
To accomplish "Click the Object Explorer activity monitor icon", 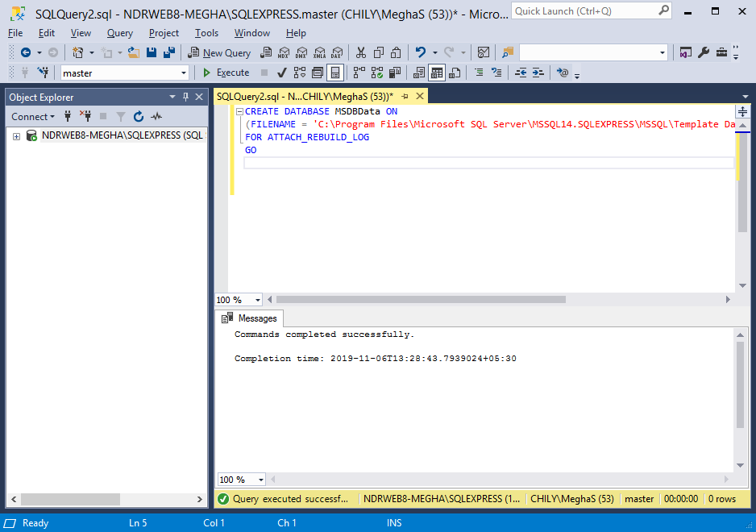I will pyautogui.click(x=156, y=116).
